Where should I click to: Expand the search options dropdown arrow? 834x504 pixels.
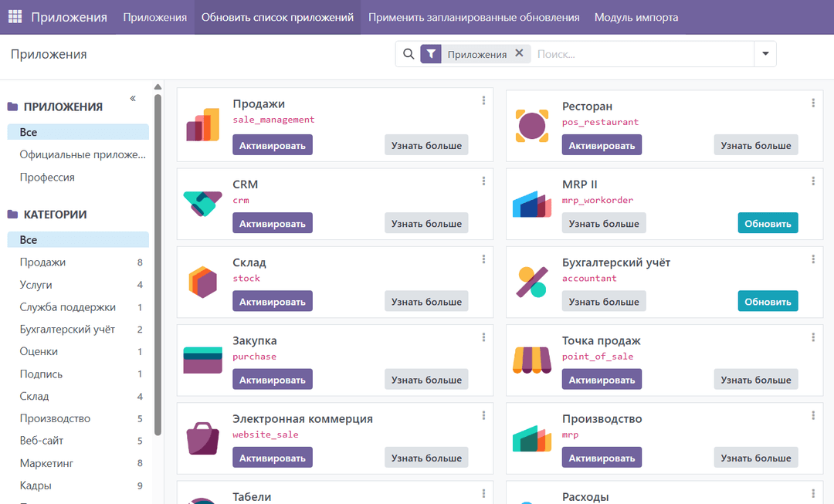[x=765, y=54]
